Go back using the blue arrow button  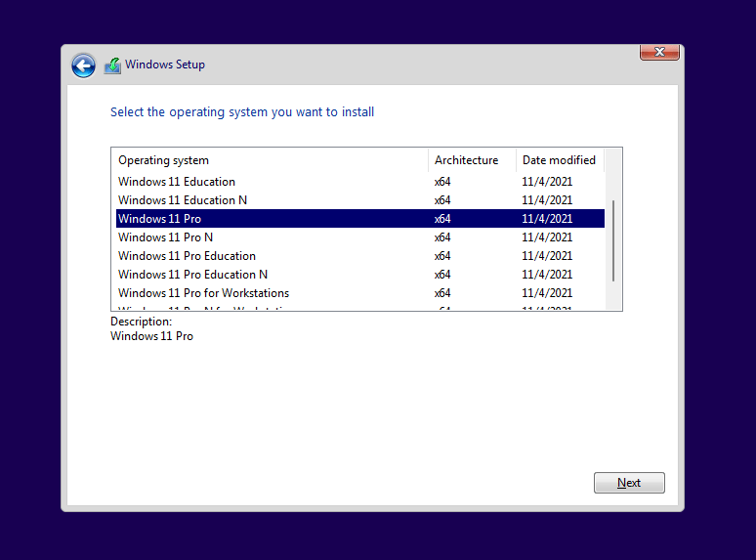83,65
